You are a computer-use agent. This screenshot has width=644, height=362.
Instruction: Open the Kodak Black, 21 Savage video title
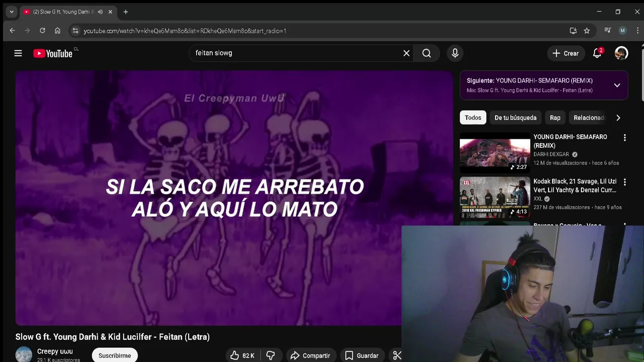click(575, 186)
